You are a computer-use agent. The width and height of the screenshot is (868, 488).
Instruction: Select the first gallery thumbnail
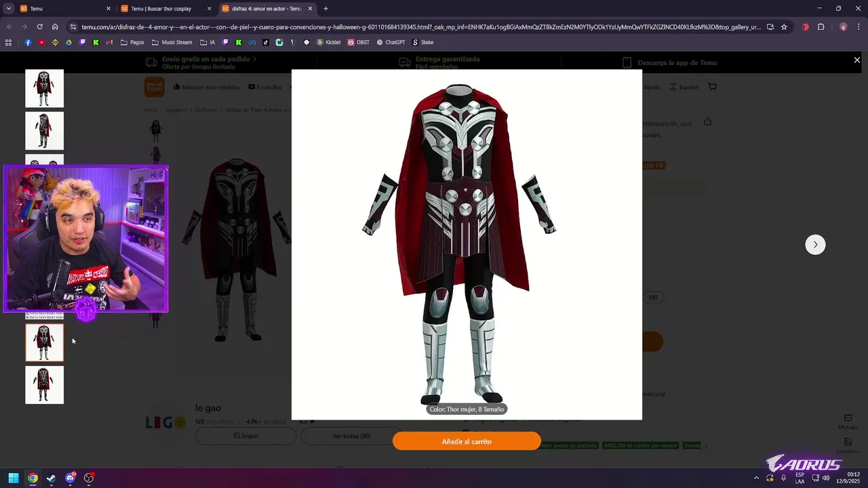click(x=44, y=88)
